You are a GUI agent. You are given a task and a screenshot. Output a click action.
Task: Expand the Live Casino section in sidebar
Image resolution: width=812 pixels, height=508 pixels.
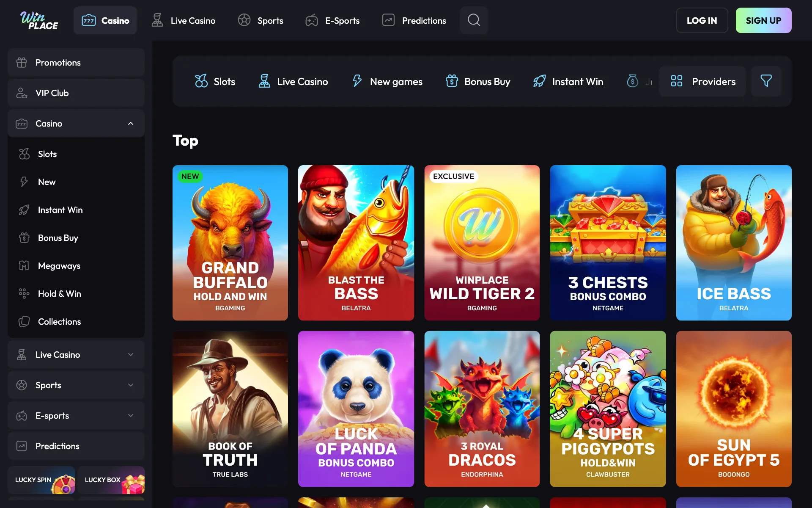[x=131, y=355]
